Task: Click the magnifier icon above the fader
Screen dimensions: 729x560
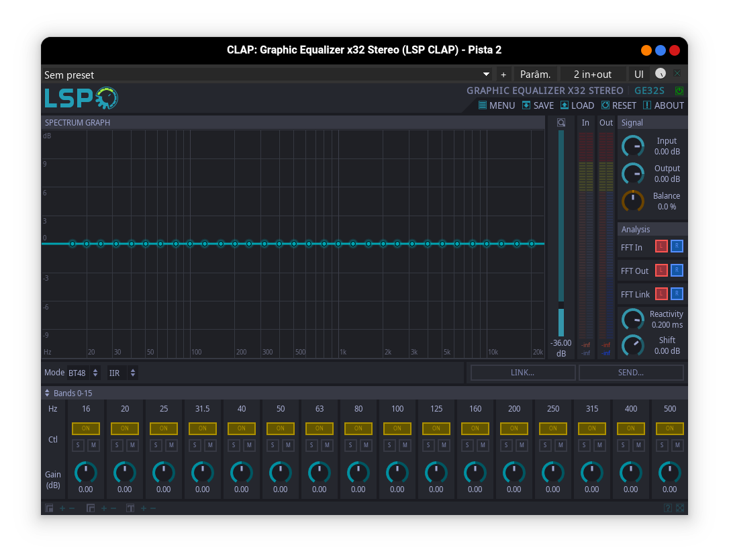Action: click(561, 122)
